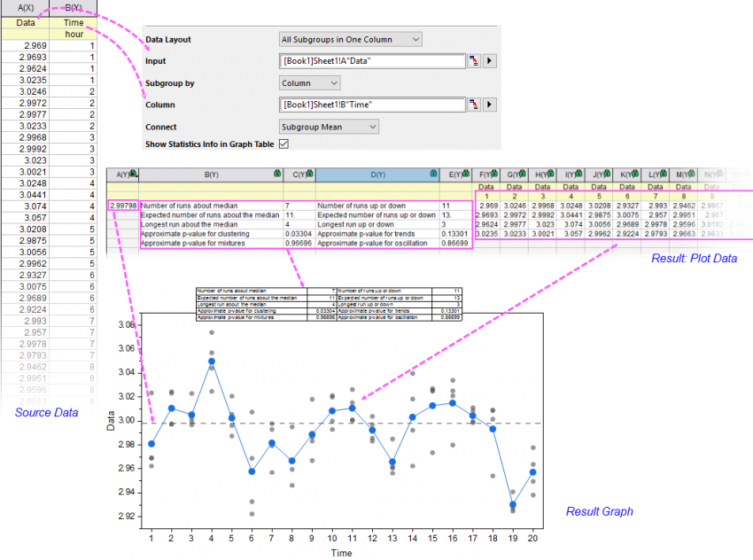Open the flyout arrow button next to Column
This screenshot has width=753, height=560.
[x=490, y=104]
